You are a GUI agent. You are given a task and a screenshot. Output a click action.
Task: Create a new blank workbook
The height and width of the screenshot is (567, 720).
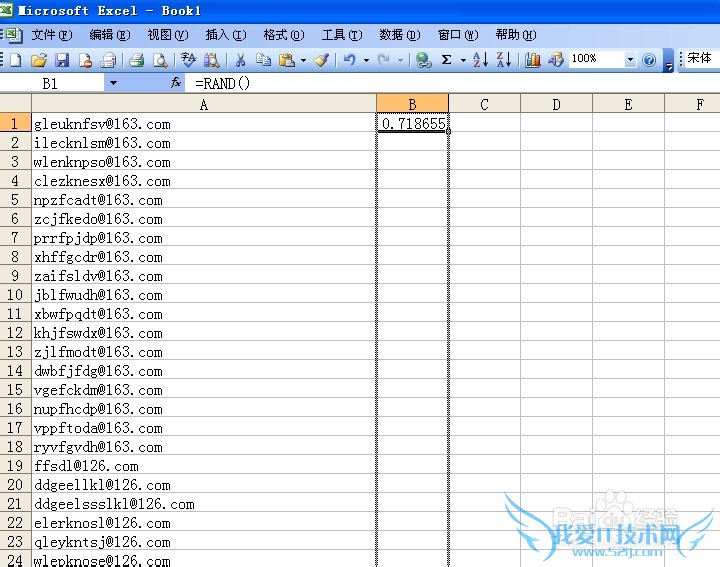(16, 60)
